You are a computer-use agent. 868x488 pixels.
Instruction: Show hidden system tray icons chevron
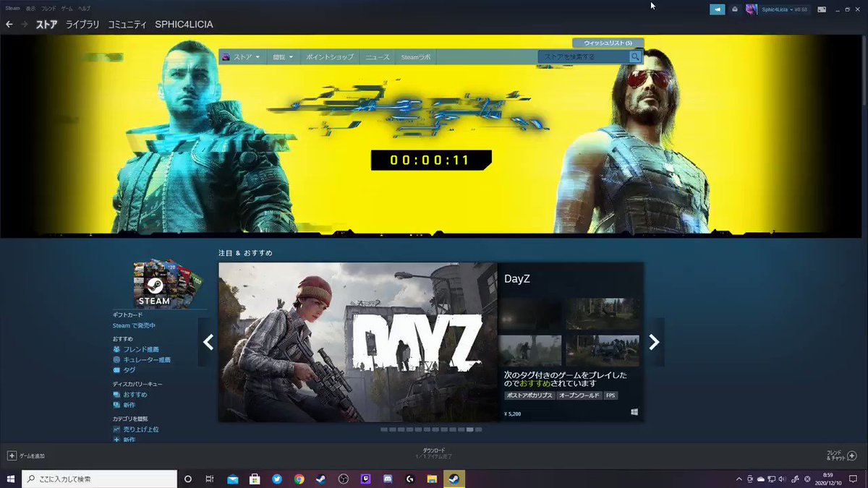click(738, 479)
